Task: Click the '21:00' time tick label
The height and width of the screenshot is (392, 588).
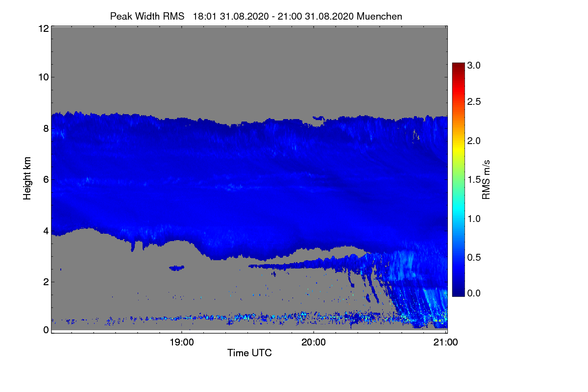Action: click(446, 343)
